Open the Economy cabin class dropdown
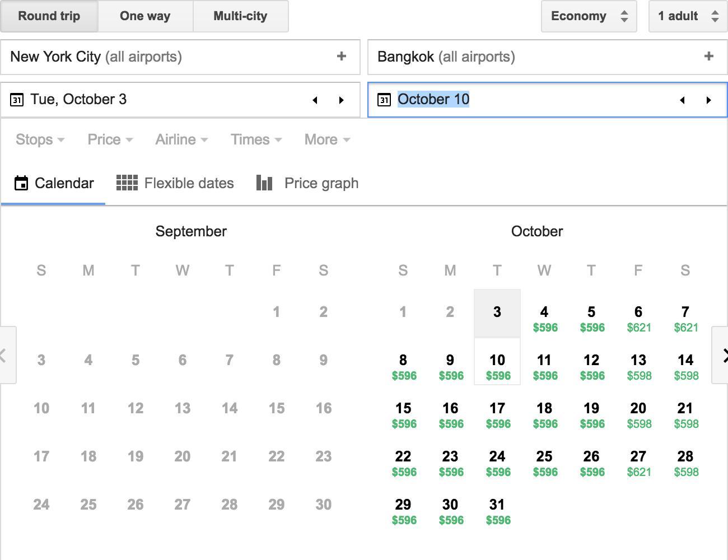The height and width of the screenshot is (560, 728). 589,16
